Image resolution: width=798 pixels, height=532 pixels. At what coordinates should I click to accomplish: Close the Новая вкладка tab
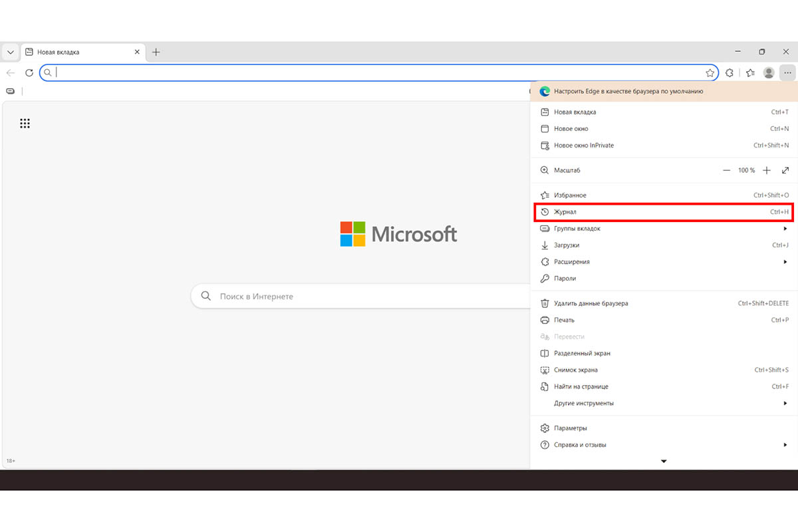[x=137, y=52]
